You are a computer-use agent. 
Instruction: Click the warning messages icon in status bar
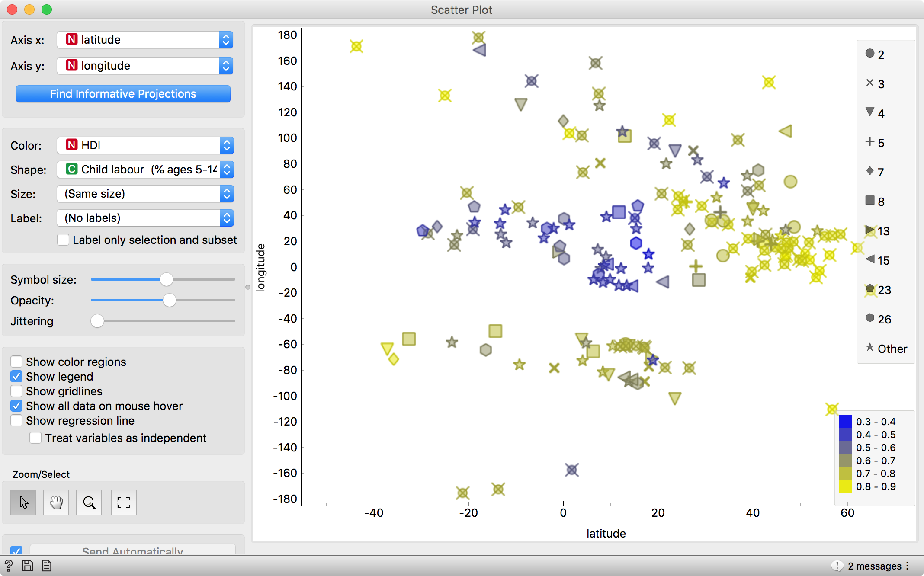coord(838,566)
